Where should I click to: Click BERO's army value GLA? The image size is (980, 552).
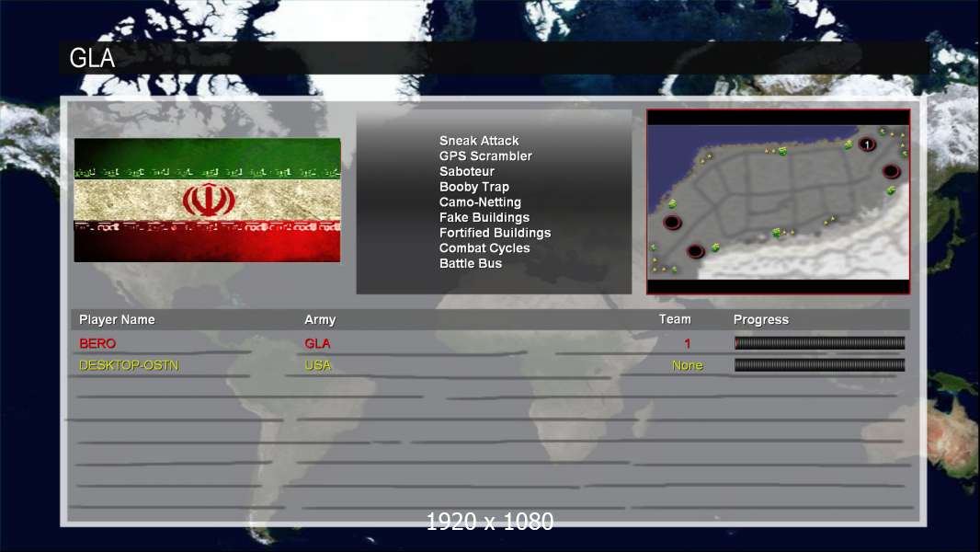[x=317, y=343]
